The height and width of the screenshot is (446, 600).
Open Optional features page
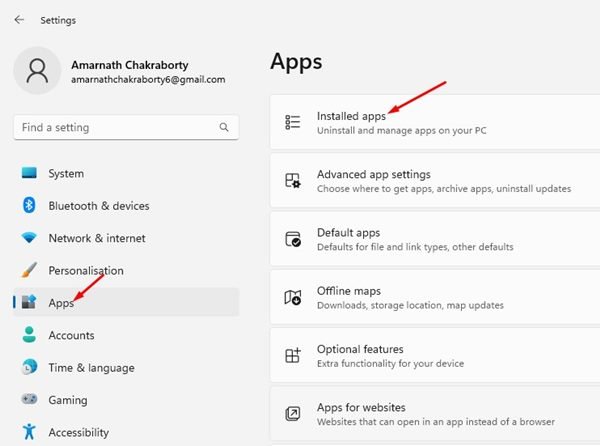coord(435,355)
